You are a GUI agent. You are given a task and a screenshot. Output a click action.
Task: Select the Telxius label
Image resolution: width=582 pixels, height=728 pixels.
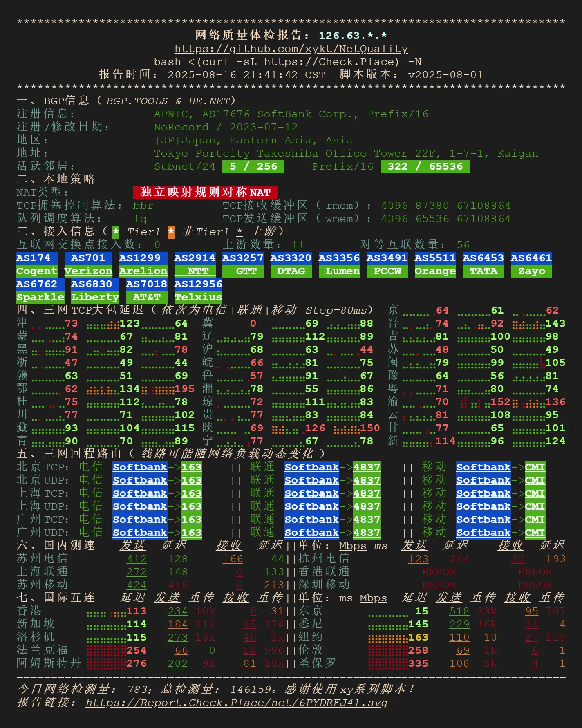pos(198,297)
